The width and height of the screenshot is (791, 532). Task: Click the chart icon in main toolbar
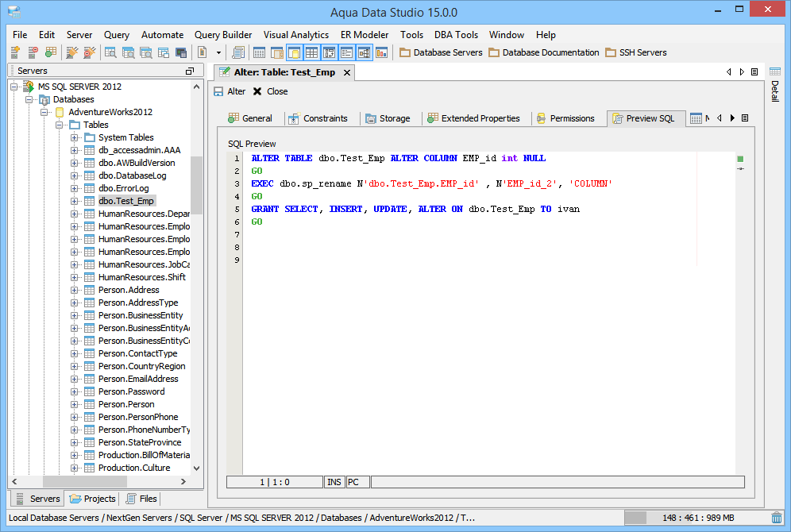(381, 52)
